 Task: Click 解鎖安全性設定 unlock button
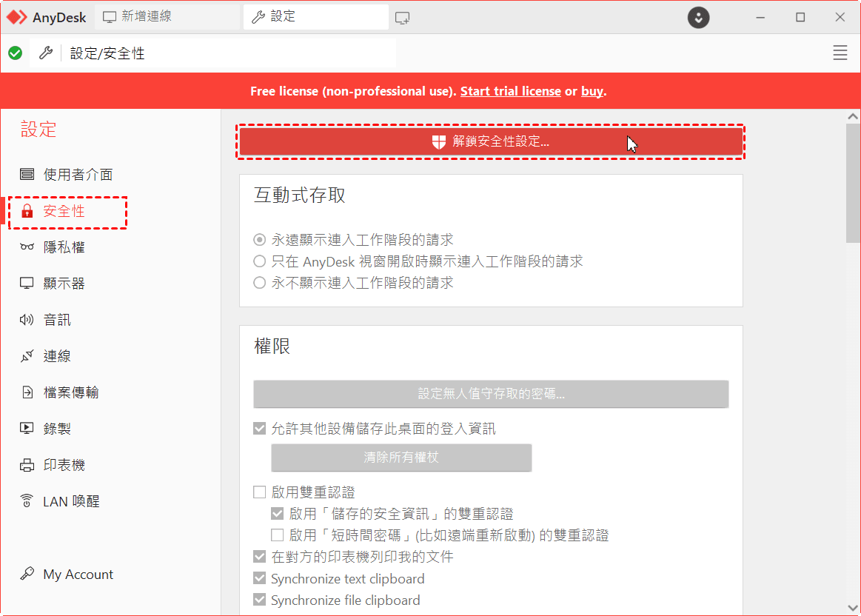click(490, 142)
